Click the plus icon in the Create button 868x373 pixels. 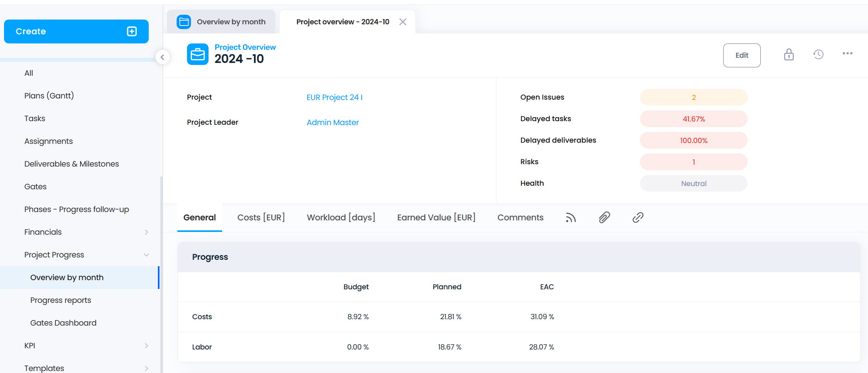point(132,31)
